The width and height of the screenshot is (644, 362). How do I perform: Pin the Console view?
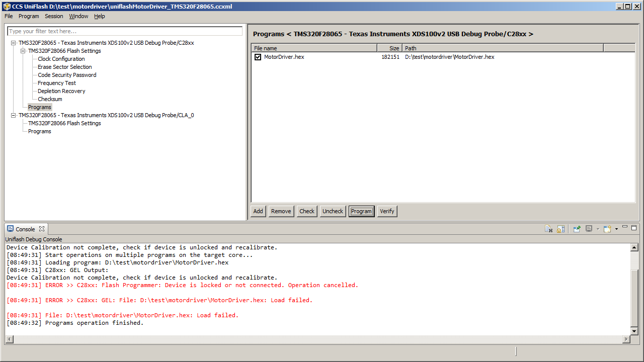click(577, 229)
